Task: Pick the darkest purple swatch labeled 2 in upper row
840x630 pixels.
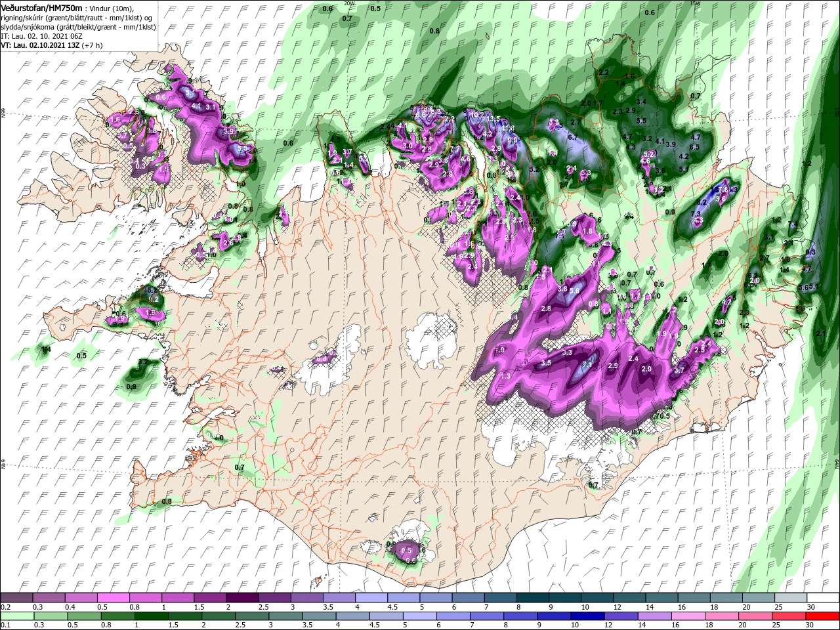Action: click(x=241, y=598)
